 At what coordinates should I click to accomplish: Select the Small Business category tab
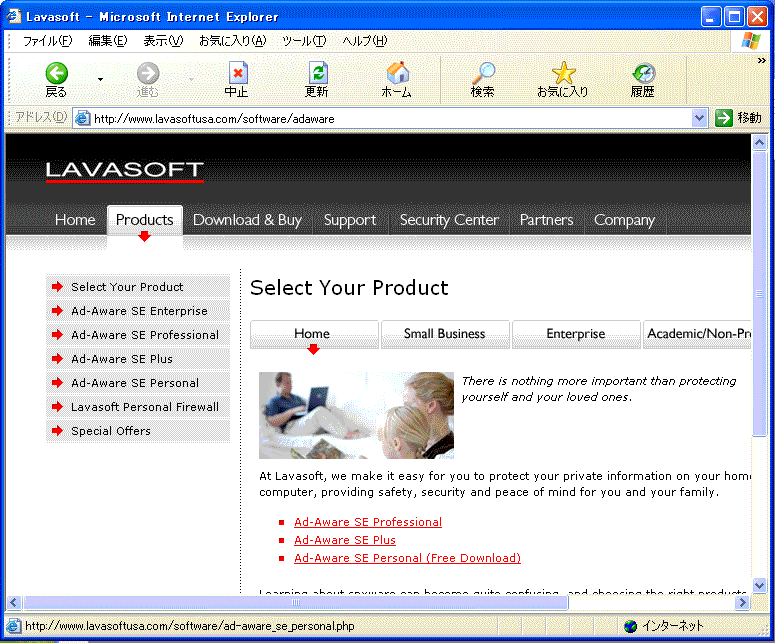pos(445,334)
